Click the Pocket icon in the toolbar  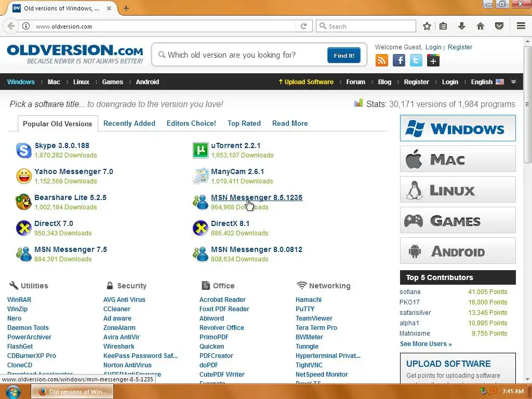click(499, 26)
